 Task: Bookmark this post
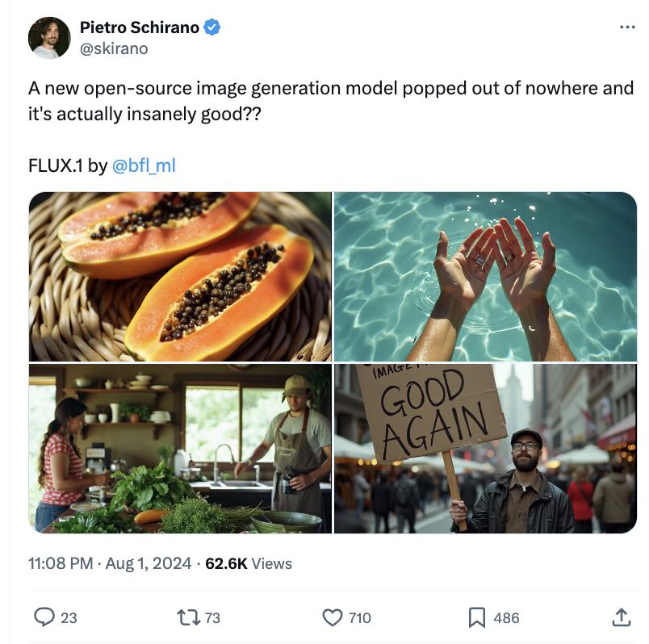(476, 617)
